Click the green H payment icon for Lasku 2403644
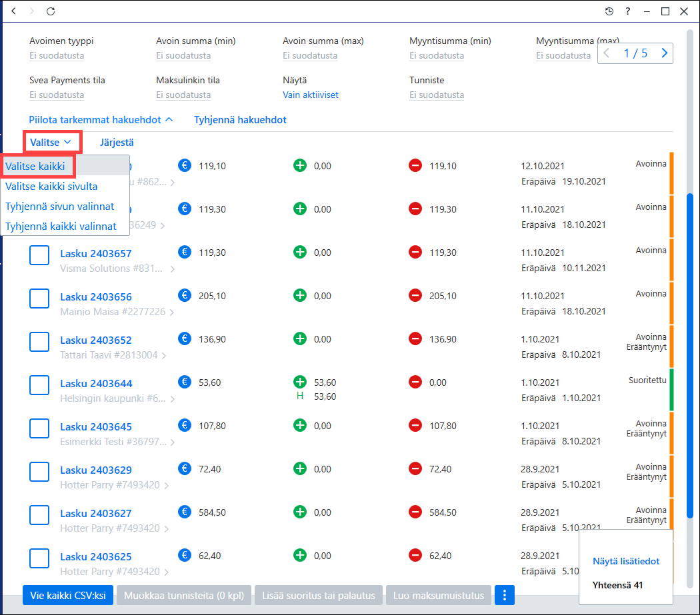The height and width of the screenshot is (615, 700). click(300, 396)
